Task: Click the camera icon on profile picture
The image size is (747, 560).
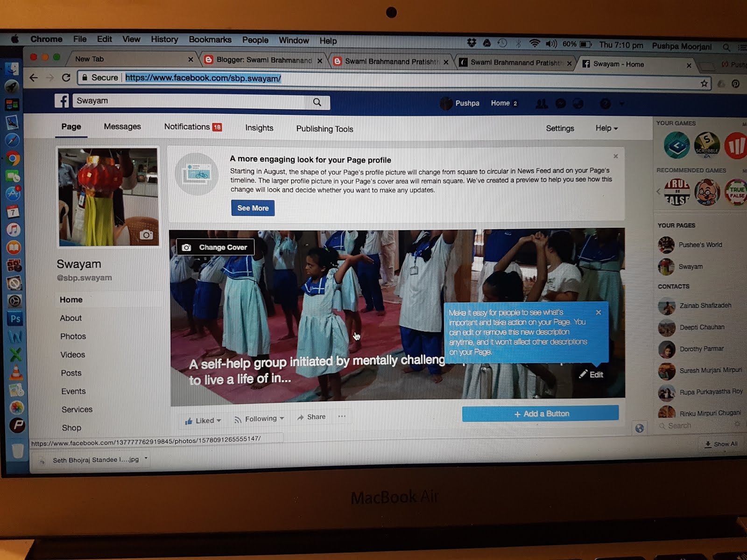Action: (146, 235)
